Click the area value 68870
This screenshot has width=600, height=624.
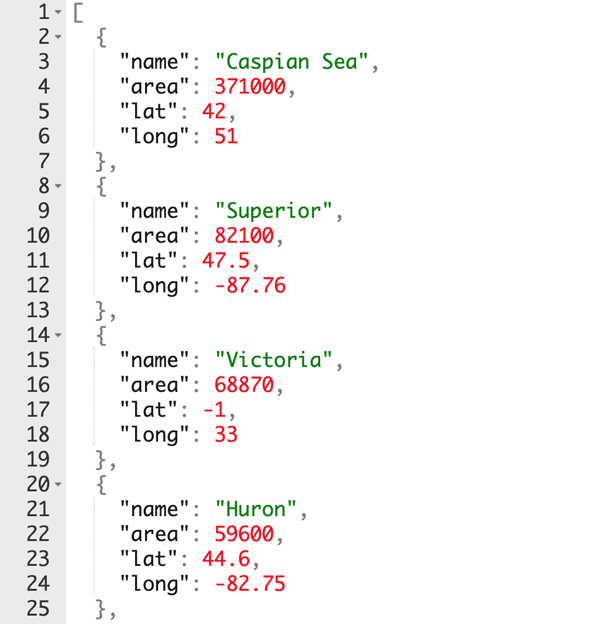coord(244,385)
